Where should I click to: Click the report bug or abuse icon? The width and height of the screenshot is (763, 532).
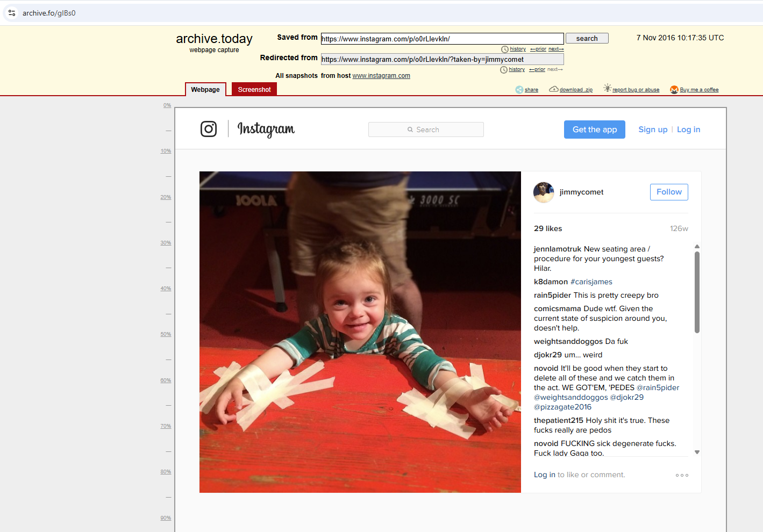(607, 88)
